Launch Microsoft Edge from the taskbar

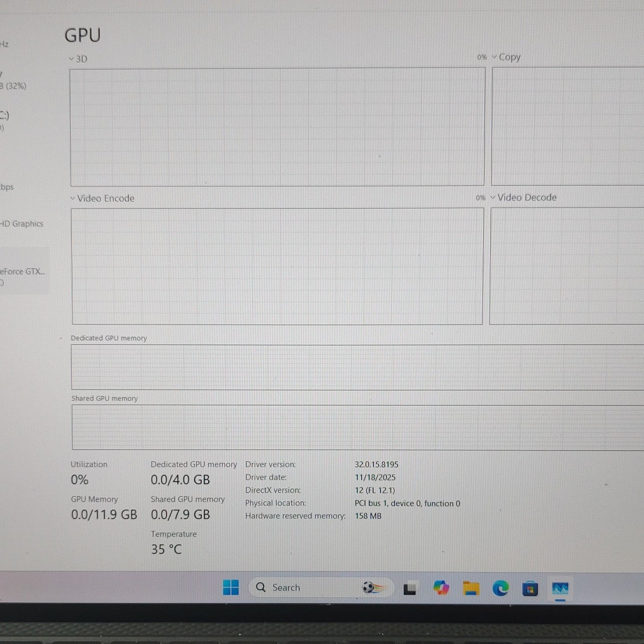coord(500,588)
